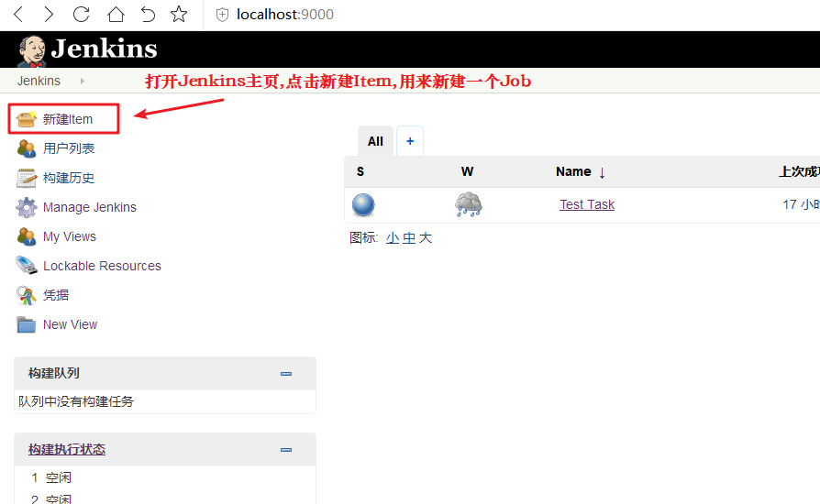Click the localhost:9000 address bar
The image size is (820, 504).
tap(285, 15)
